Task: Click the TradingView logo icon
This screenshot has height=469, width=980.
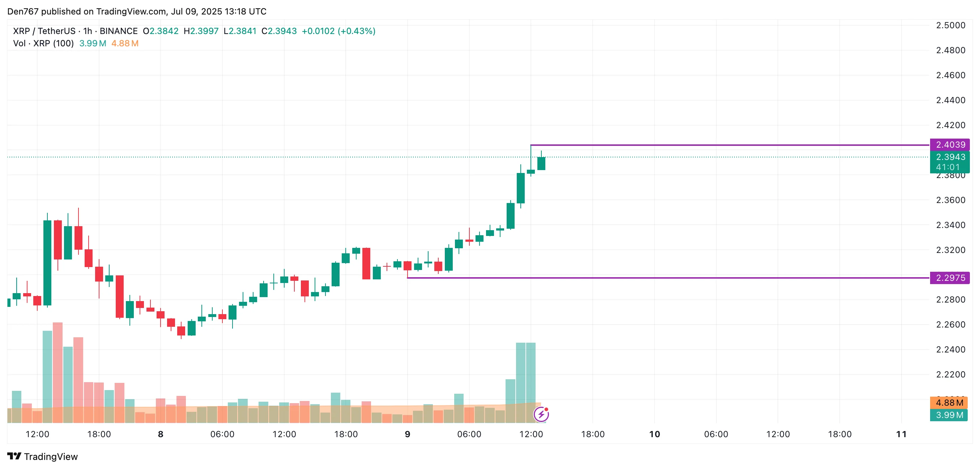Action: (x=14, y=456)
